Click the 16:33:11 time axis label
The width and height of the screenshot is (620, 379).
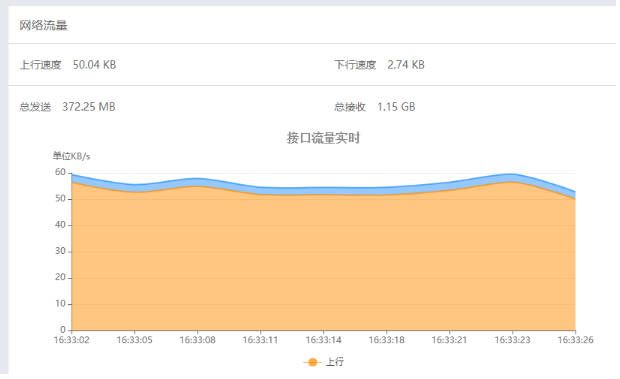[x=260, y=340]
